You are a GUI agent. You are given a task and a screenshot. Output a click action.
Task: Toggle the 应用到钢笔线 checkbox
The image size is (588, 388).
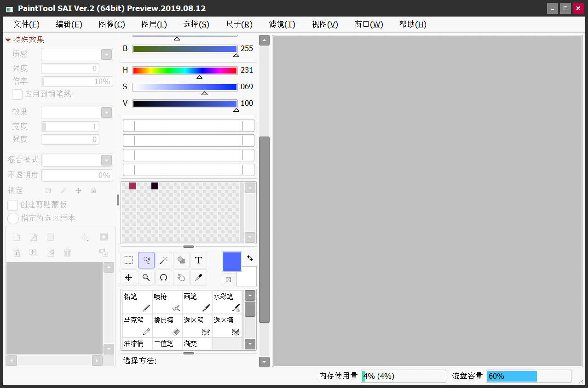[x=17, y=94]
